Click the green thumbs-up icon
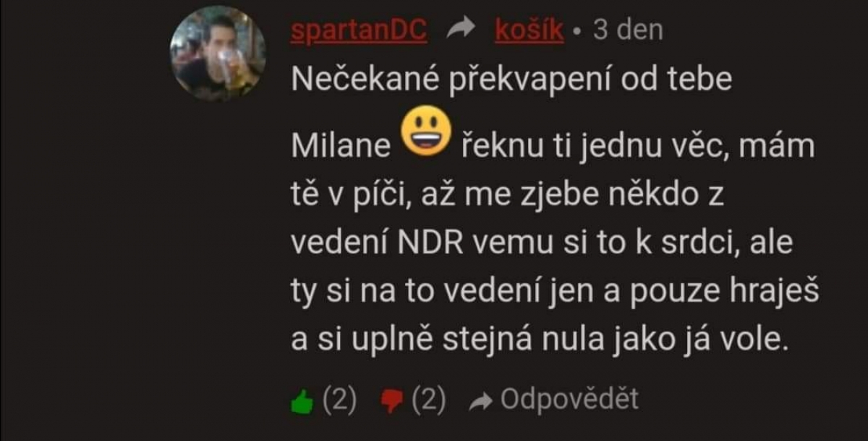Screen dimensions: 868x441 [x=302, y=400]
